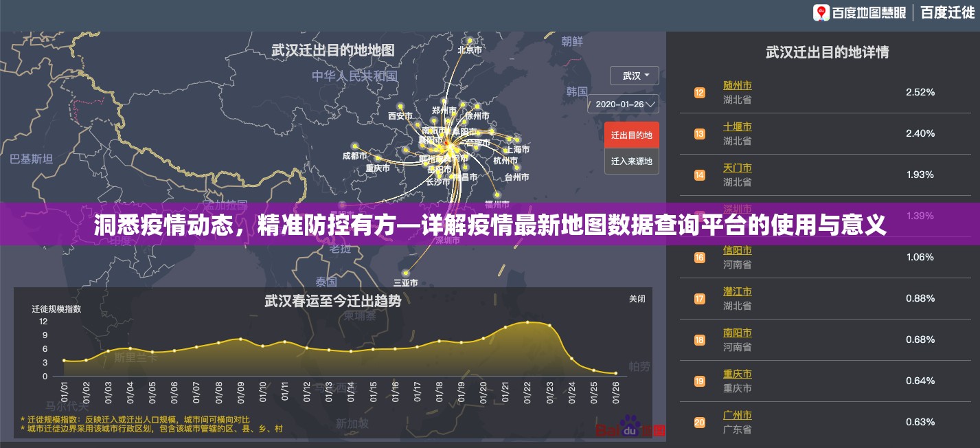This screenshot has width=980, height=448.
Task: Click the 三亚市 marker on the map
Action: click(x=406, y=273)
